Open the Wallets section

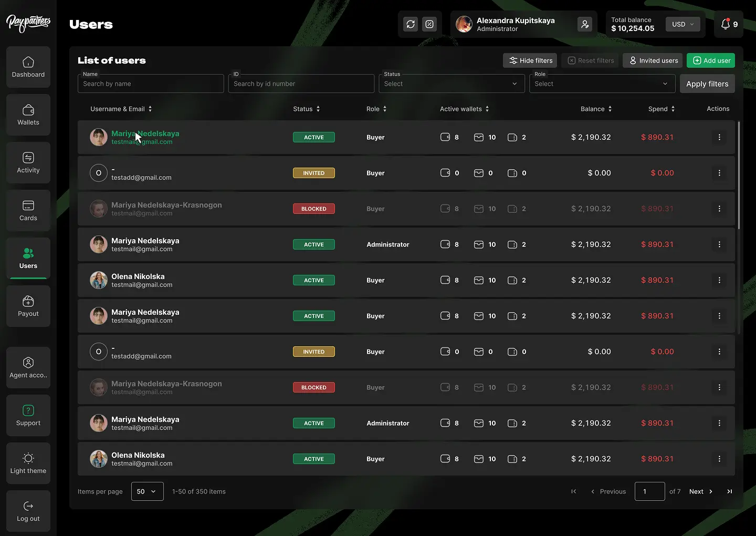click(28, 115)
